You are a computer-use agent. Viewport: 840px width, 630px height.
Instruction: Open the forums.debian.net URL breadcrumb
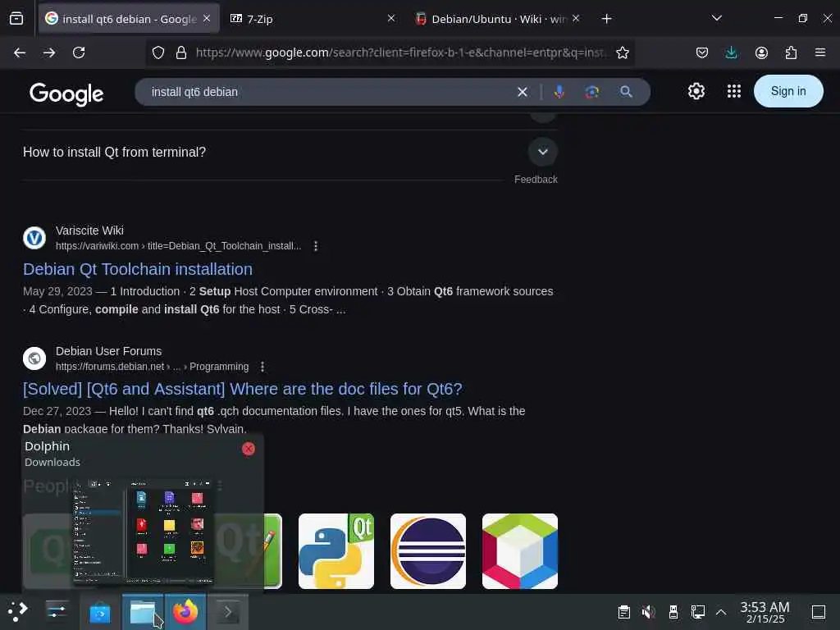(152, 367)
